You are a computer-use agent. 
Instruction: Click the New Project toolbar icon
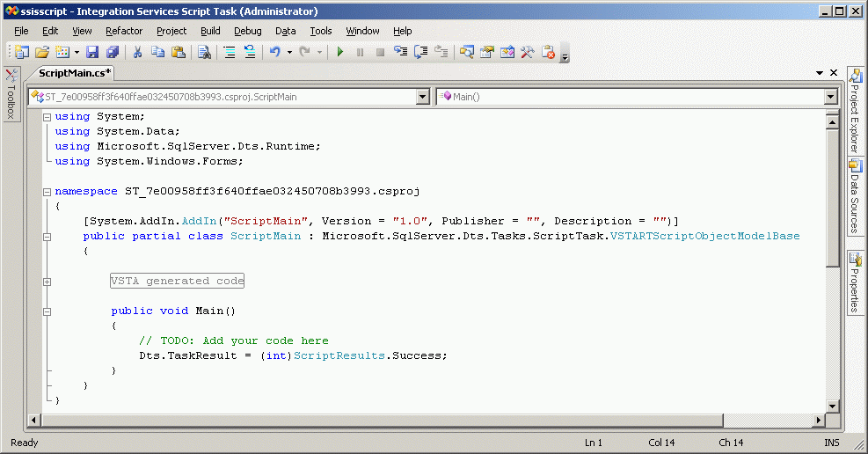click(22, 52)
